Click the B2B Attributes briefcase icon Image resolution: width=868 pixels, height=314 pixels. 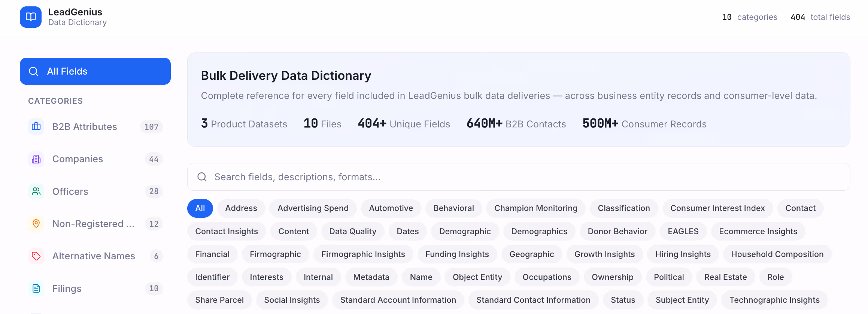(x=36, y=127)
